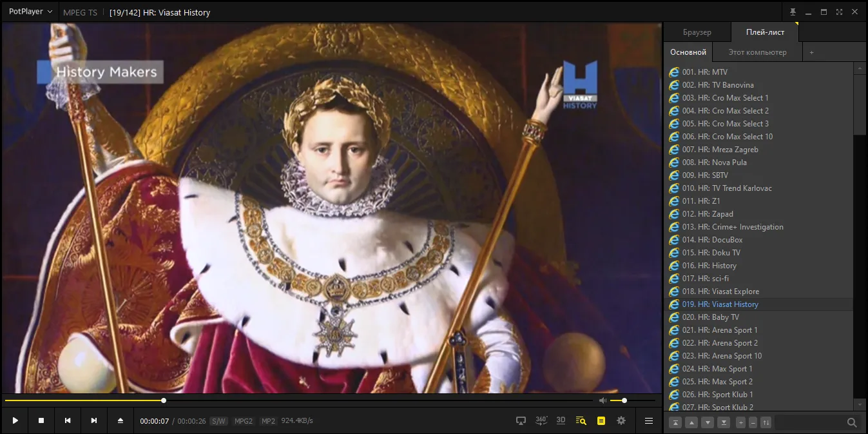Click the IE icon beside 009. HR: SBTV
868x434 pixels.
(x=674, y=175)
